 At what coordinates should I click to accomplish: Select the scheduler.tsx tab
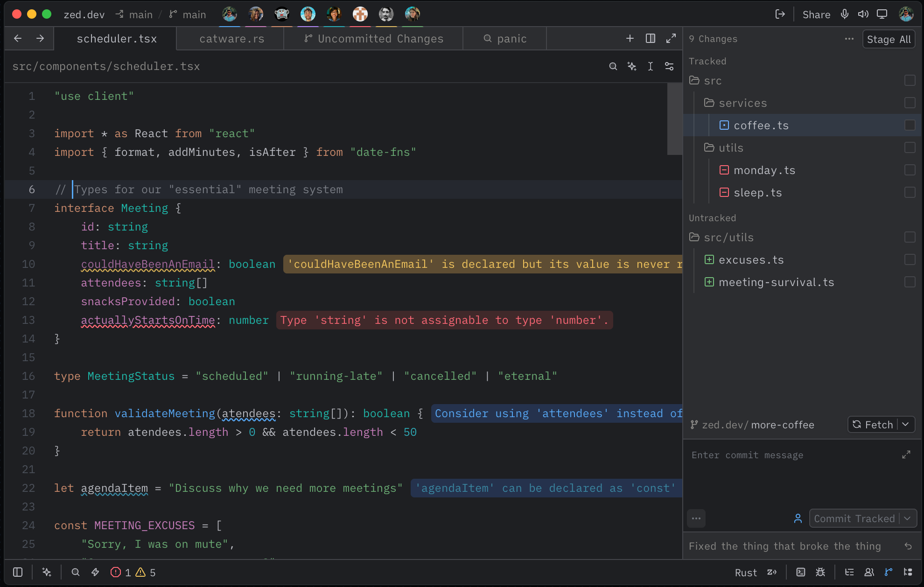click(116, 39)
